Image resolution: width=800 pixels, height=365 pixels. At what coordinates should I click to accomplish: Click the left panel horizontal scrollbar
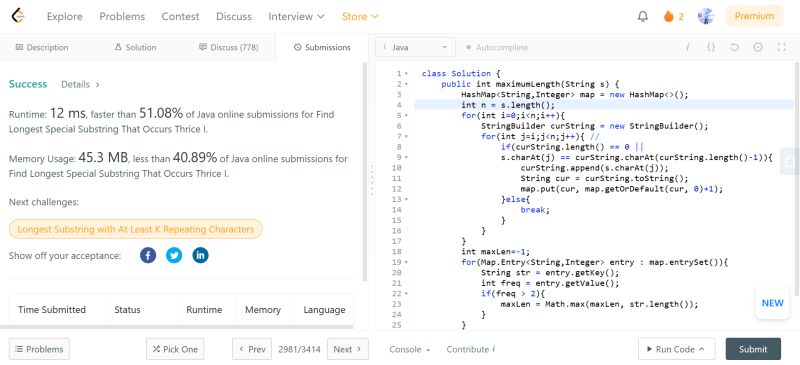(177, 327)
